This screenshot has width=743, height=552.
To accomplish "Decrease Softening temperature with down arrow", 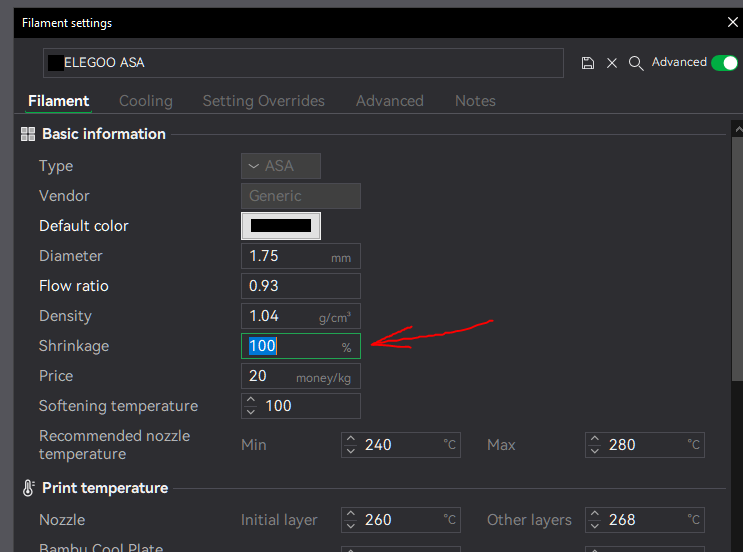I will (251, 412).
